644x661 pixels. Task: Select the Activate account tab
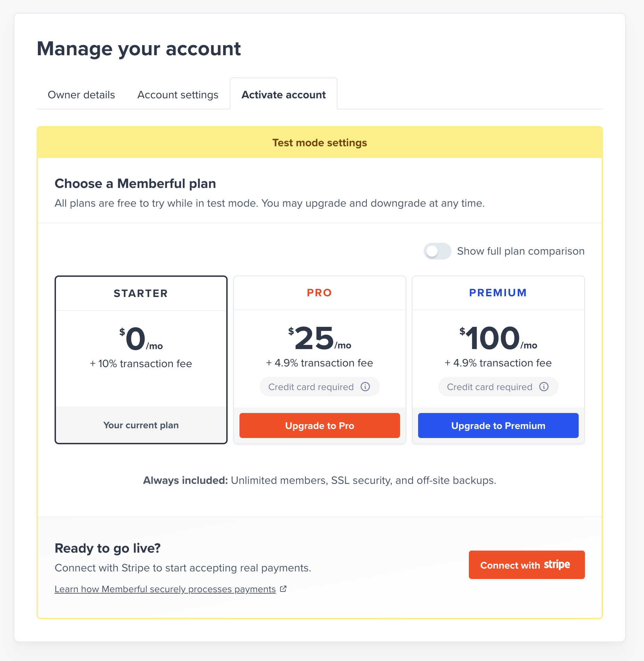pyautogui.click(x=283, y=94)
